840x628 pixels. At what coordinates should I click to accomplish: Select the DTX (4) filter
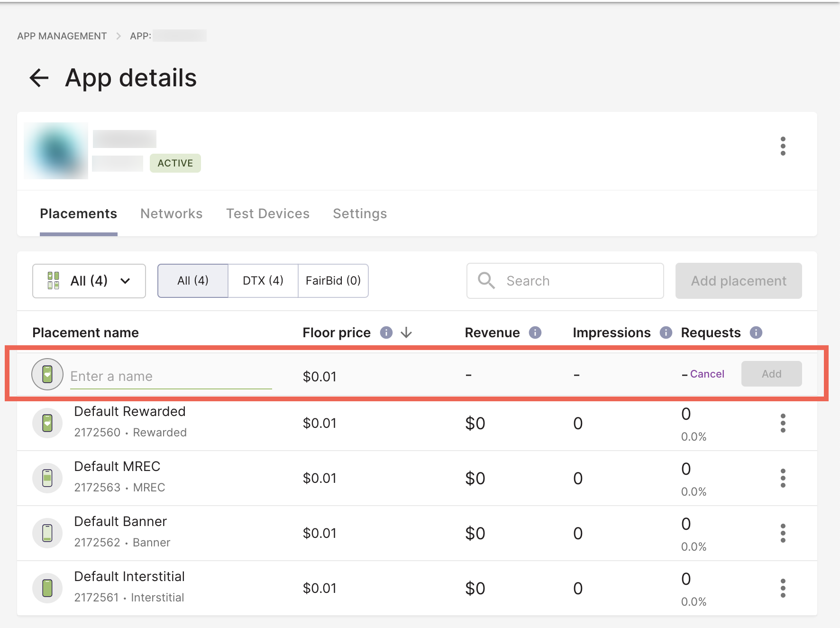tap(263, 281)
